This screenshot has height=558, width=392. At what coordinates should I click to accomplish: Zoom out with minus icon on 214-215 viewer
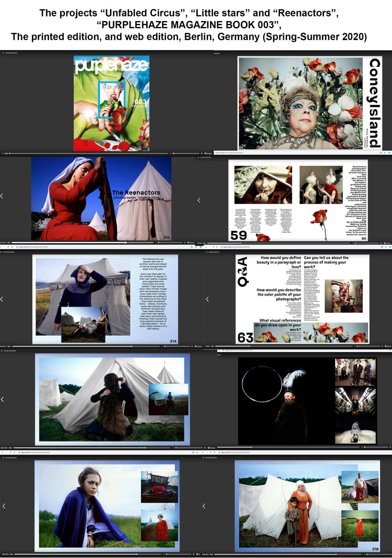point(156,242)
